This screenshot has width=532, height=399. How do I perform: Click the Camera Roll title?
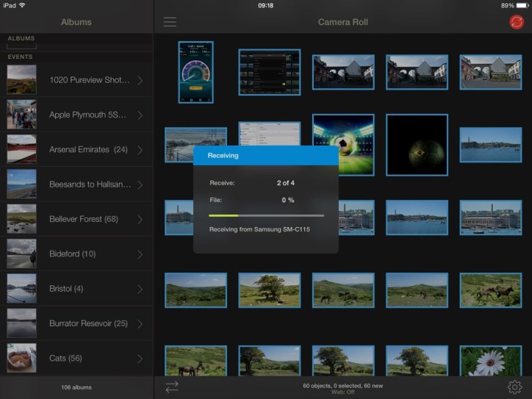(342, 22)
